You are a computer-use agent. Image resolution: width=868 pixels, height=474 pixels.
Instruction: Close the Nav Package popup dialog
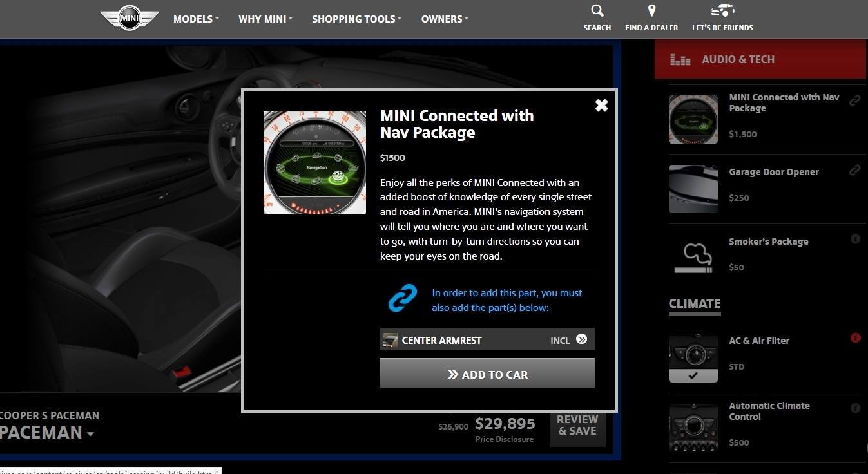(601, 106)
